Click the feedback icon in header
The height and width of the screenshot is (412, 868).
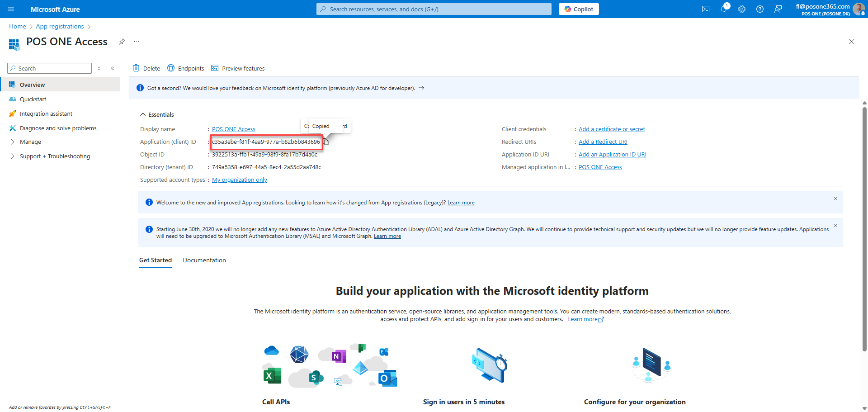tap(778, 9)
